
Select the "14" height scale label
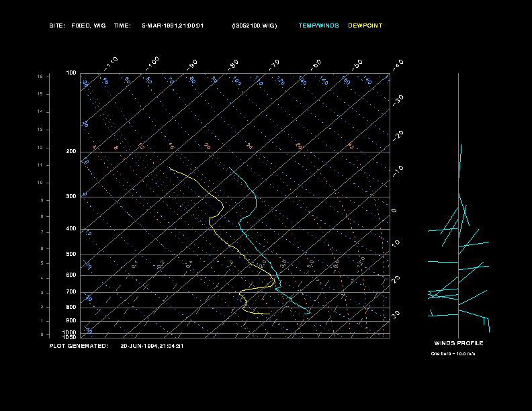pyautogui.click(x=40, y=111)
